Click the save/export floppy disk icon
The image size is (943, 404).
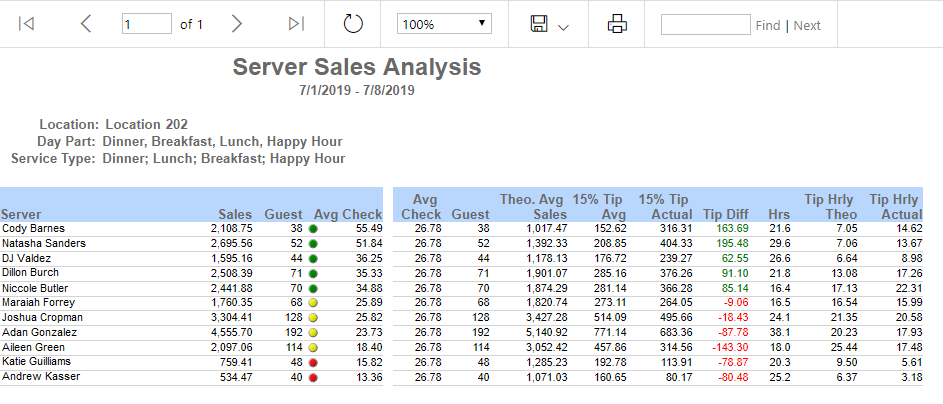click(539, 24)
